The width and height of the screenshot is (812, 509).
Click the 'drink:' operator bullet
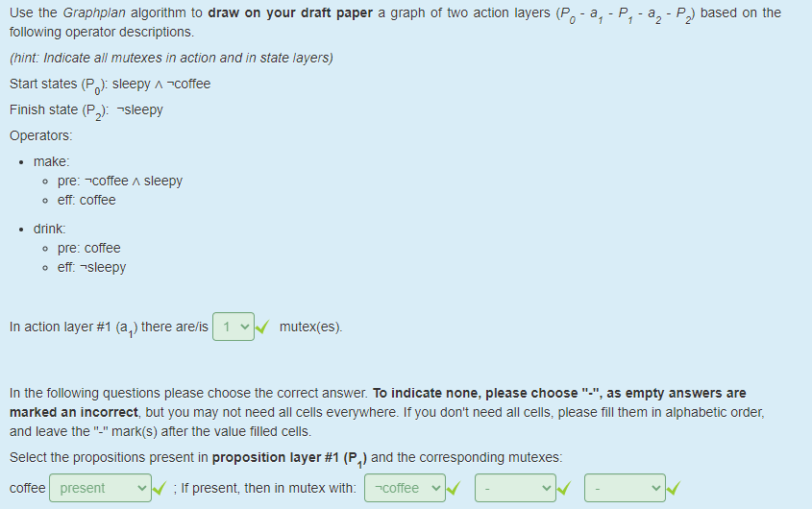(x=50, y=229)
